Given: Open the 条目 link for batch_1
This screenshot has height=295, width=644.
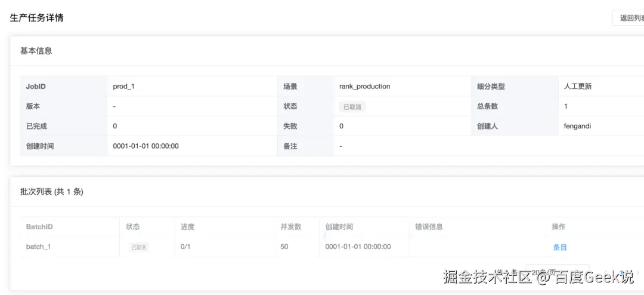Looking at the screenshot, I should pyautogui.click(x=560, y=247).
